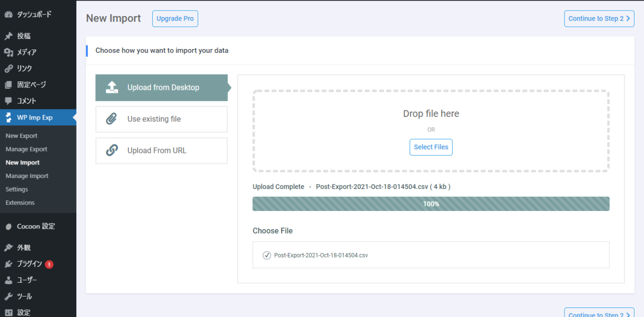Click inside the Drop file here area

[x=431, y=113]
